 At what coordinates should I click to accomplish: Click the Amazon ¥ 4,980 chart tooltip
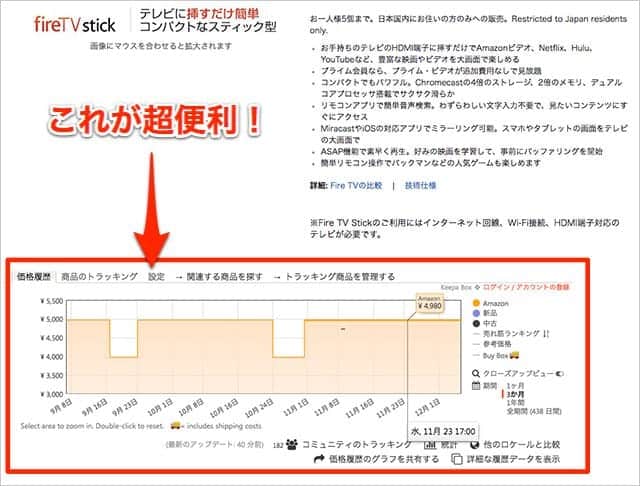(429, 303)
